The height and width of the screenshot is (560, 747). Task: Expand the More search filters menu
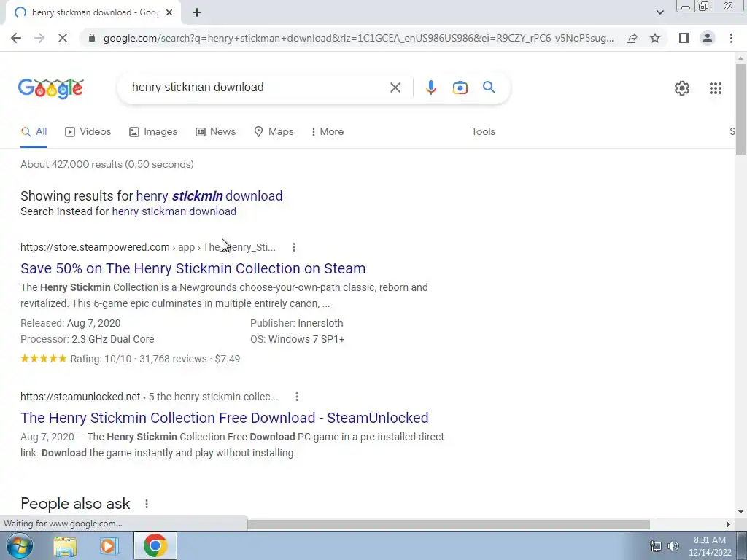pos(327,131)
